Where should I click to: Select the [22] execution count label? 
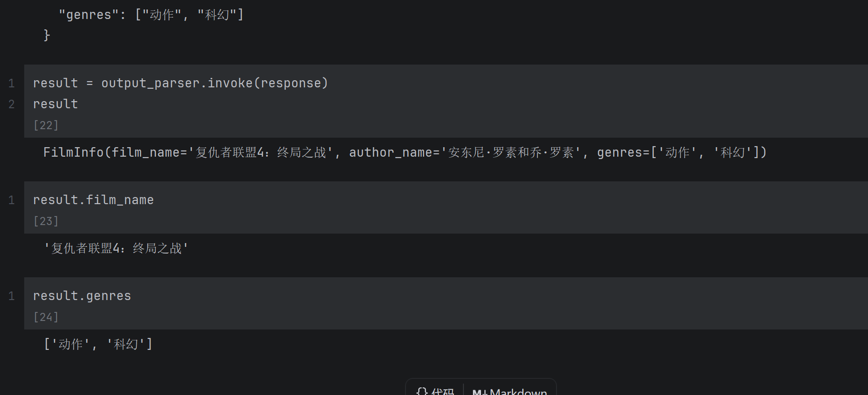46,125
